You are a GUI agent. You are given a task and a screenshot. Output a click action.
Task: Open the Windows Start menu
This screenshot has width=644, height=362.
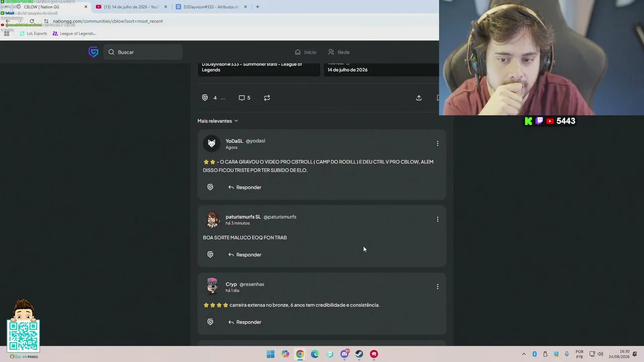[271, 354]
